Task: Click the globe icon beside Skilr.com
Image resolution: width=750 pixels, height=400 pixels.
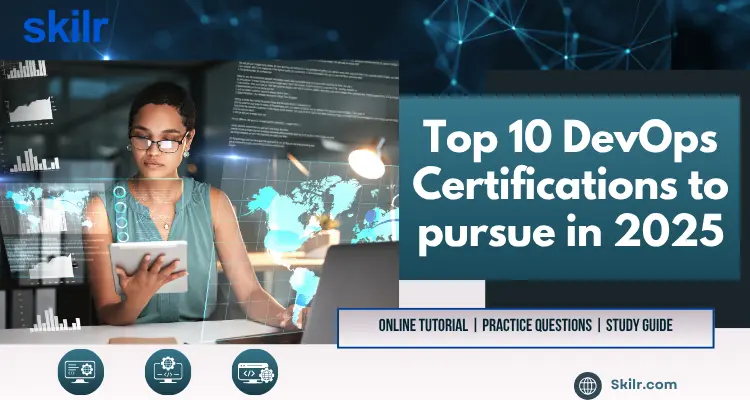Action: 588,385
